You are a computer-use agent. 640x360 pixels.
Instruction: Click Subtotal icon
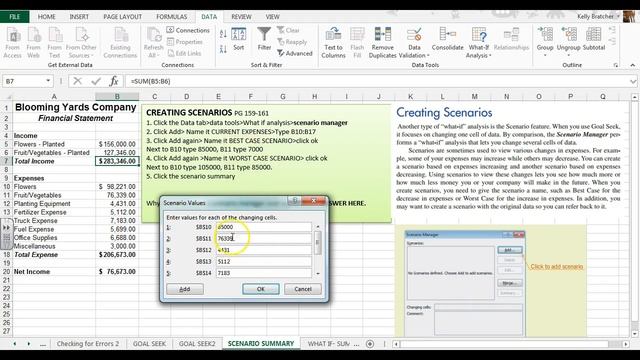[594, 39]
